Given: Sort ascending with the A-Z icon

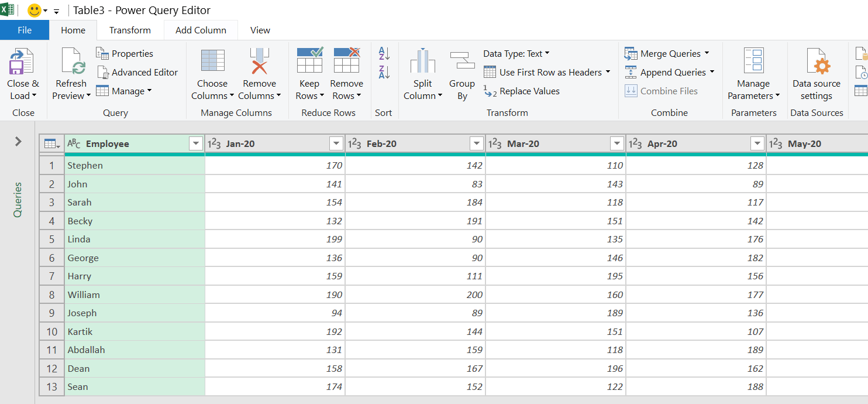Looking at the screenshot, I should (383, 53).
